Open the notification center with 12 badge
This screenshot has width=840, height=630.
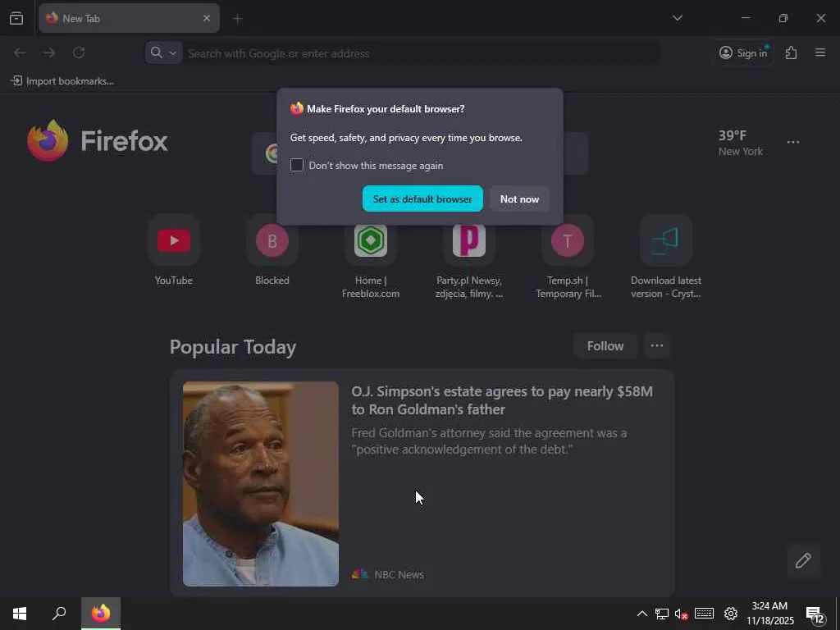coord(815,614)
